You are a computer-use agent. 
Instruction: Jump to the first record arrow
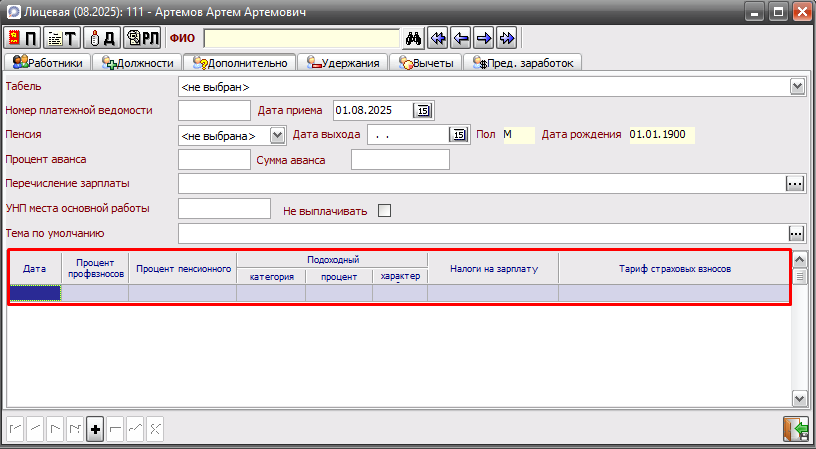pos(437,39)
